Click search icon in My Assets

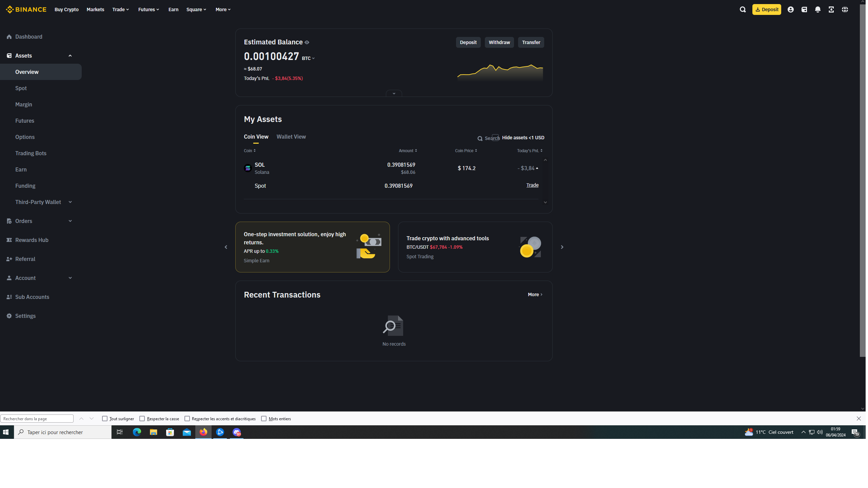click(480, 139)
